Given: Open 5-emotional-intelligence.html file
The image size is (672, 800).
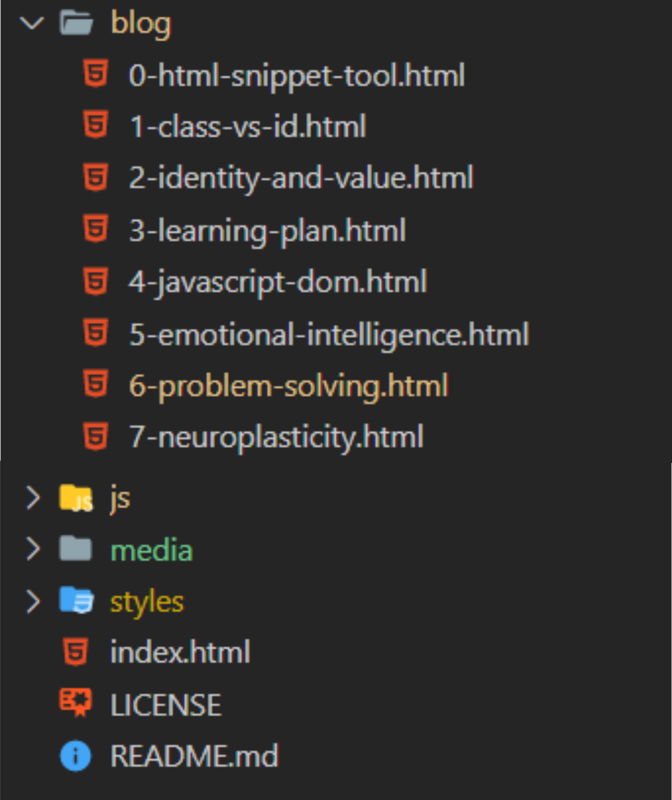Looking at the screenshot, I should (329, 336).
